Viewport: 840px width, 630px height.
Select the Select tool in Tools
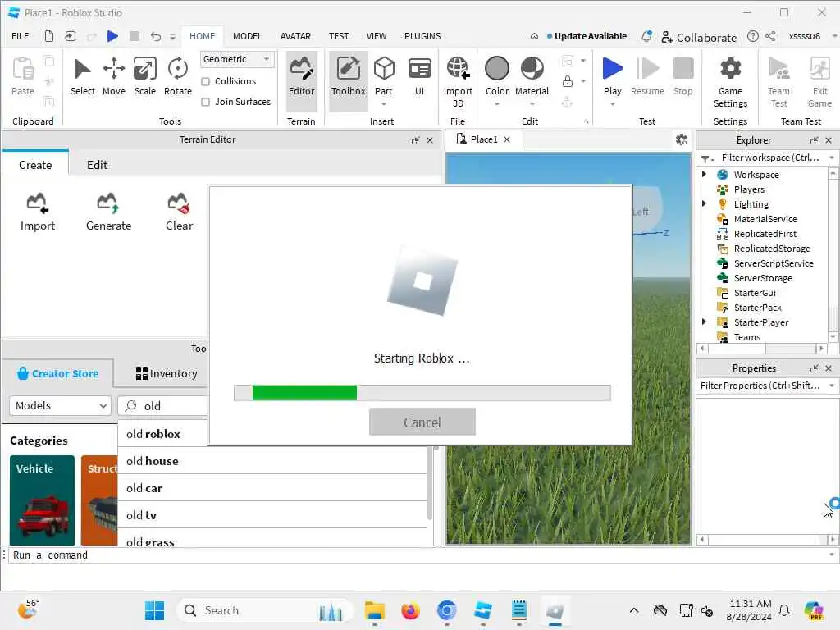click(x=83, y=78)
